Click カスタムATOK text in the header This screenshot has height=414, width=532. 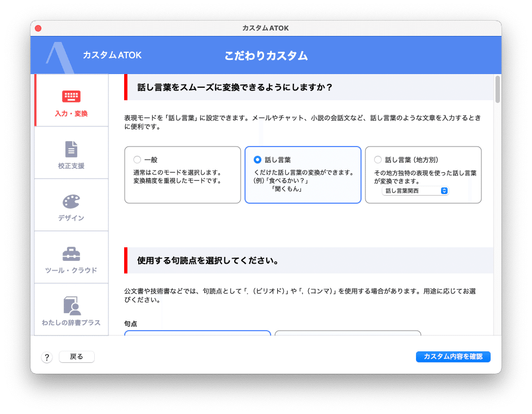coord(112,55)
